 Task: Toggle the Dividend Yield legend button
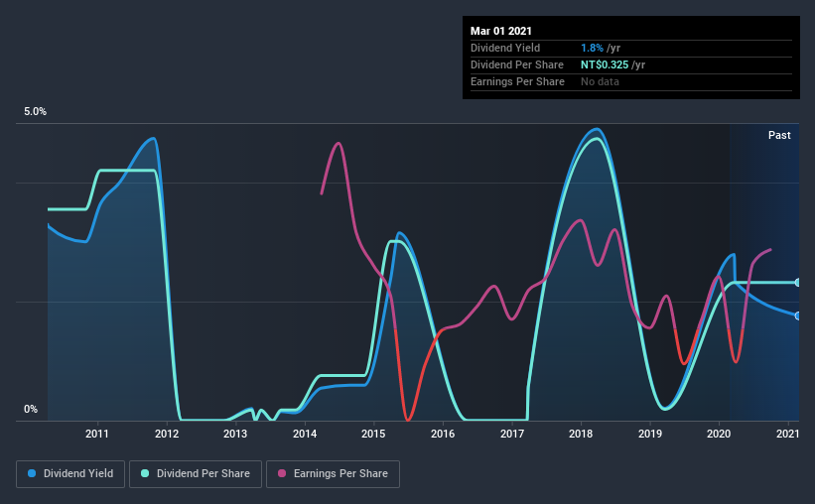coord(70,474)
